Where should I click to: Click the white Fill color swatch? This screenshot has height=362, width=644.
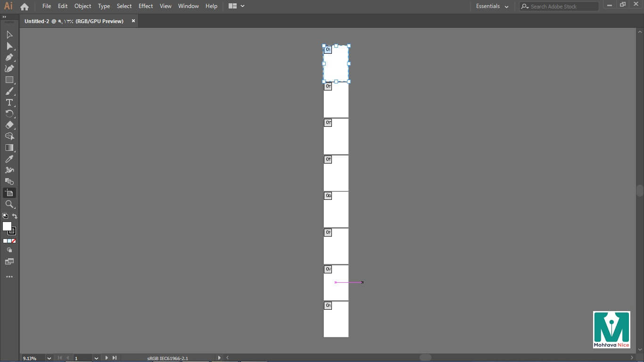[x=7, y=226]
